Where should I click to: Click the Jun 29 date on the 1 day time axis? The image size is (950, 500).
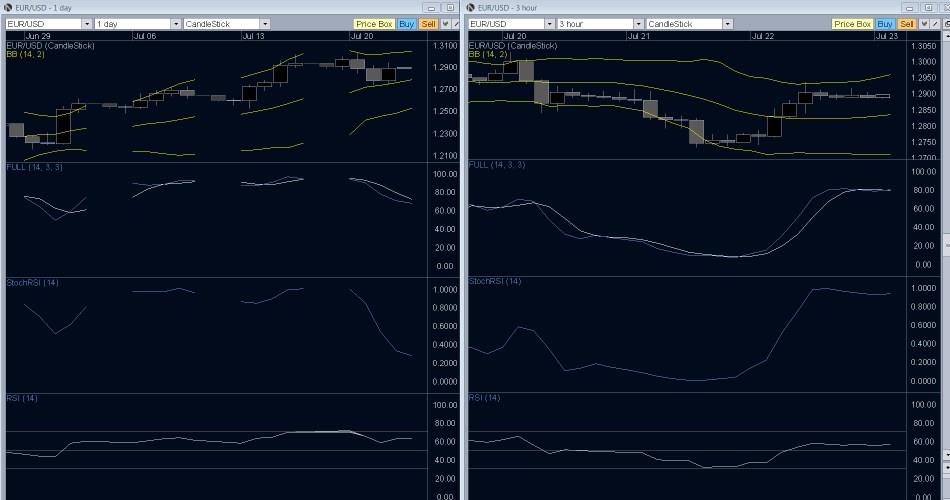38,36
